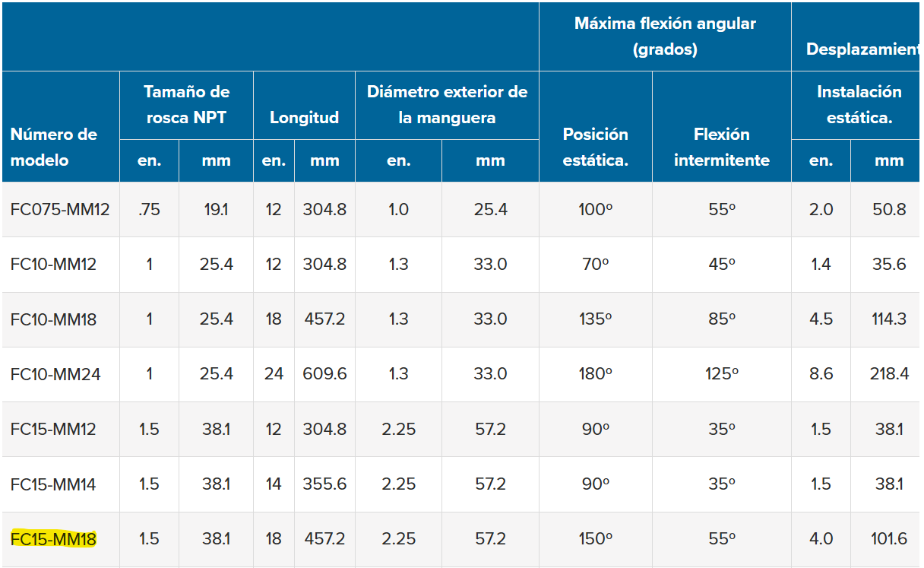This screenshot has height=568, width=924.
Task: Click the "Instalación estática." header
Action: tap(859, 105)
